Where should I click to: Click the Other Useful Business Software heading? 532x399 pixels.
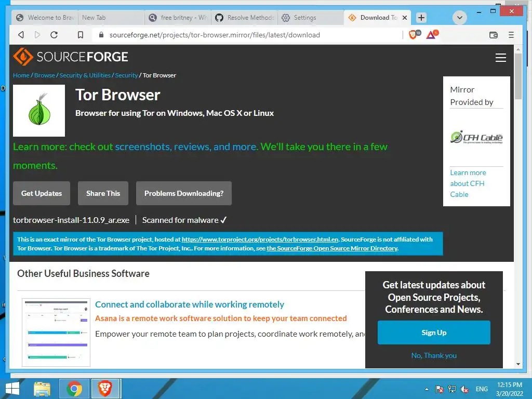84,273
